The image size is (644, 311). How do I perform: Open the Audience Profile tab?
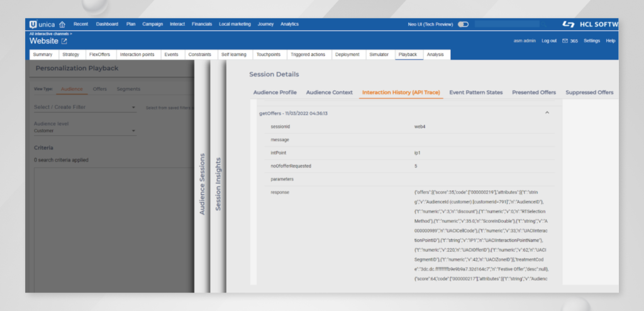[x=275, y=93]
